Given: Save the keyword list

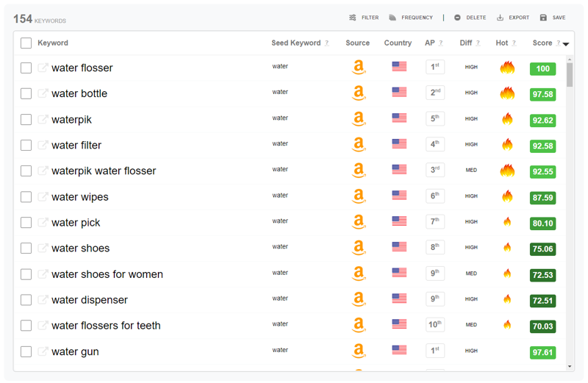Looking at the screenshot, I should click(553, 18).
